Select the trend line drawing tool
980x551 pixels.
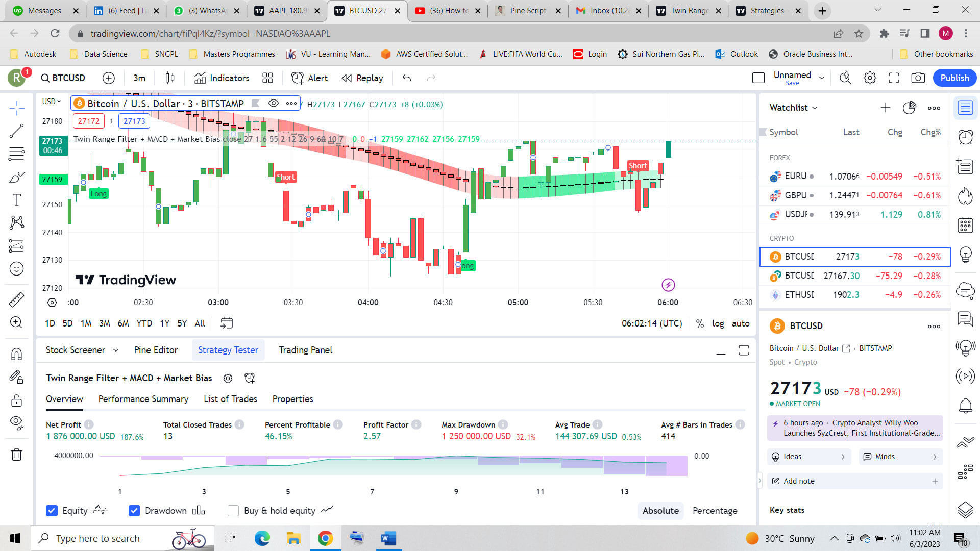[17, 130]
